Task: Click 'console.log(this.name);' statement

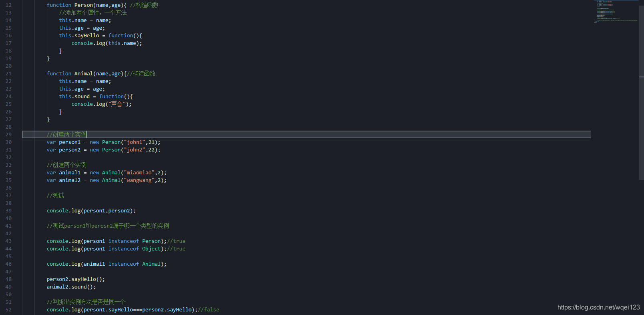Action: tap(107, 43)
